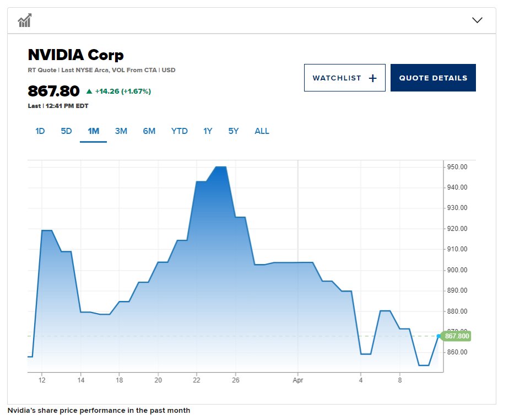
Task: Click the 26 date label on x-axis
Action: coord(236,380)
